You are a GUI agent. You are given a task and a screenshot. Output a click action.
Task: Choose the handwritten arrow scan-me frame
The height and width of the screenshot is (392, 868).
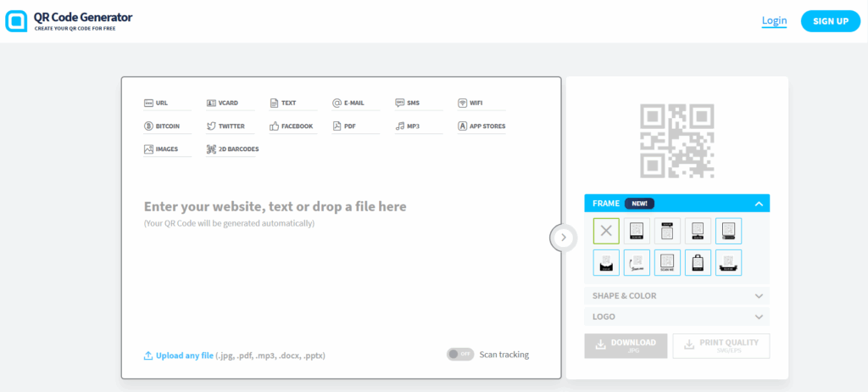point(637,262)
